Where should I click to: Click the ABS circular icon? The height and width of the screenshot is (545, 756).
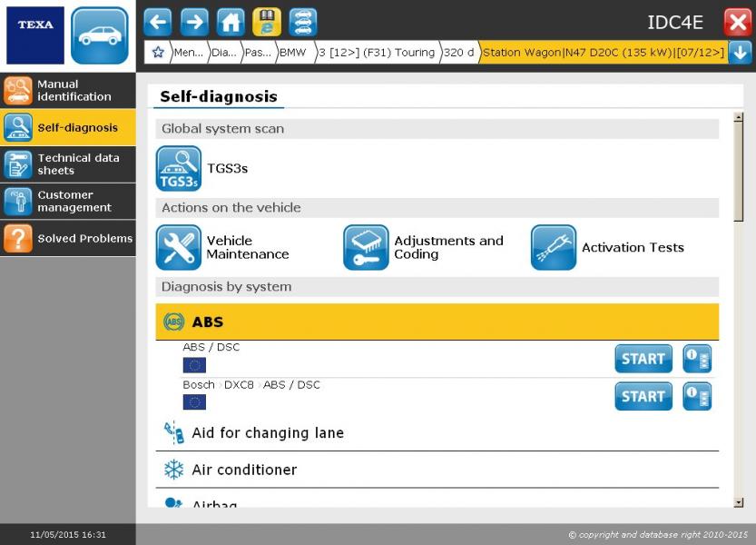(173, 322)
